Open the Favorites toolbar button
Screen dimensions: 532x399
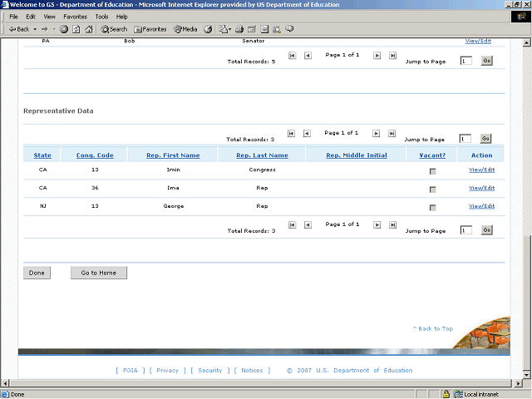[149, 29]
